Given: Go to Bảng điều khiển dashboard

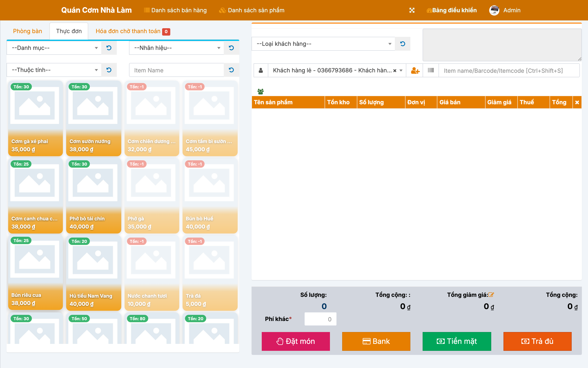Looking at the screenshot, I should [x=452, y=10].
